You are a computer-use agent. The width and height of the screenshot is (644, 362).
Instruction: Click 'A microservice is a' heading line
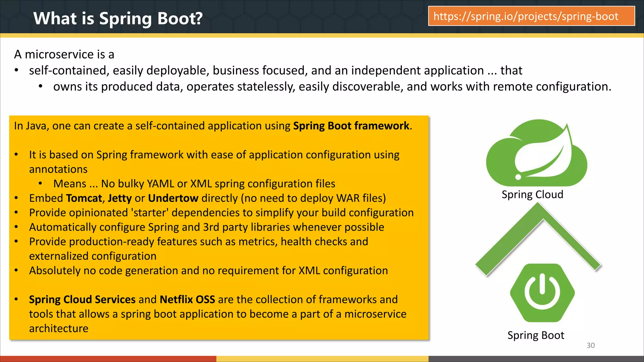(x=64, y=54)
